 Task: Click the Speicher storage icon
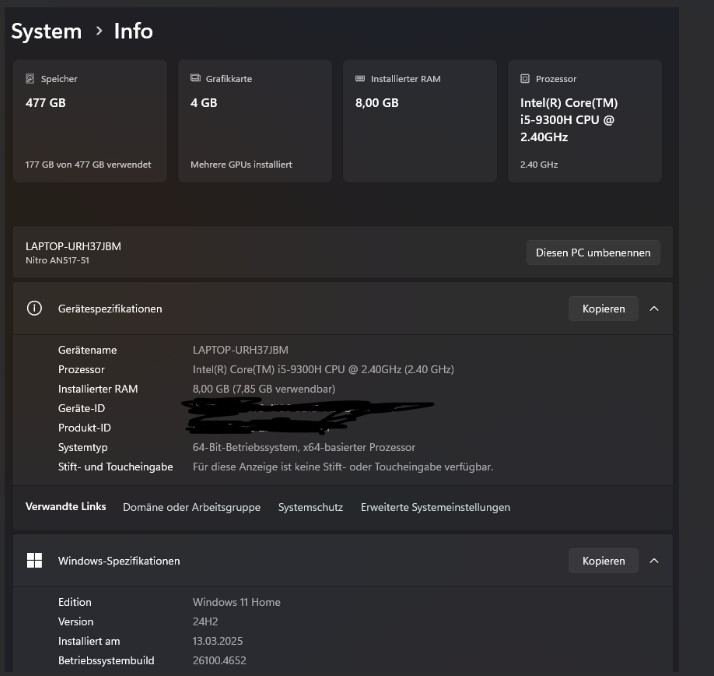30,79
